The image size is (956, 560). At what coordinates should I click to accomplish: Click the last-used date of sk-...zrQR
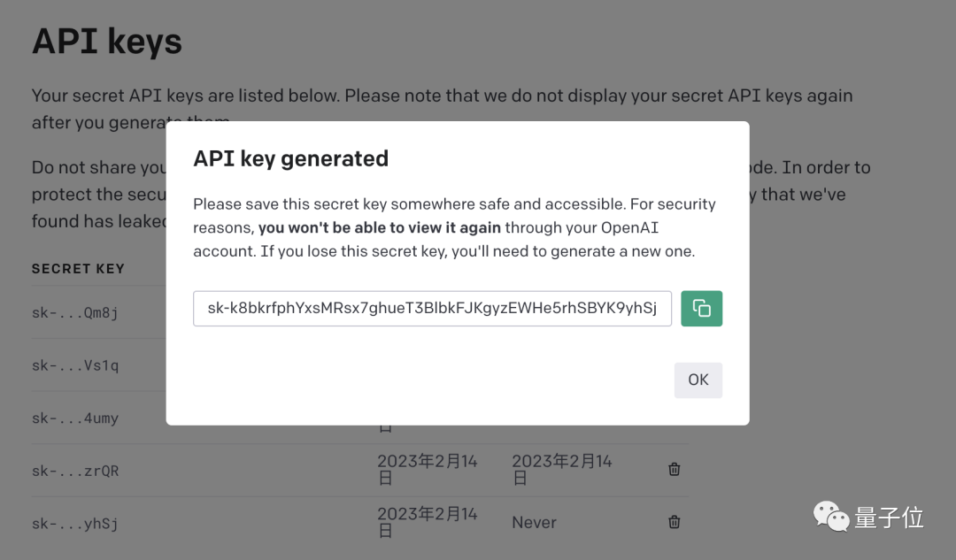pos(562,469)
